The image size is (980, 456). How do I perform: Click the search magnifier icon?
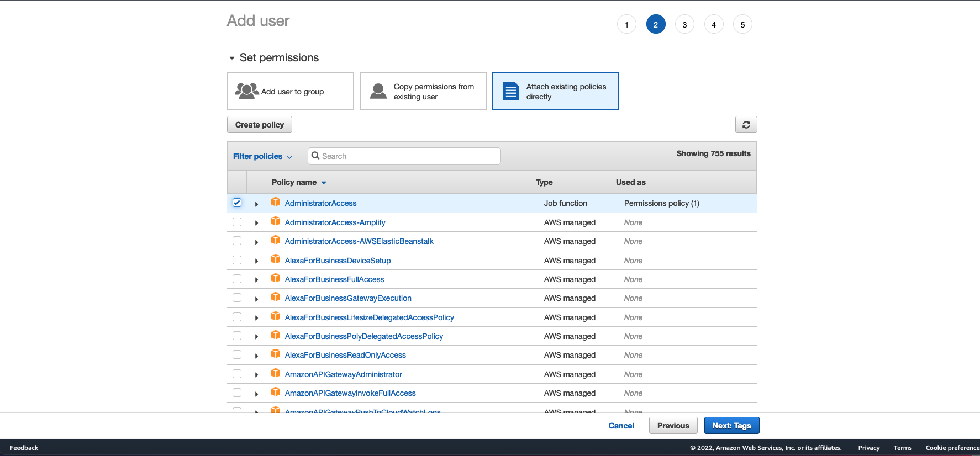315,156
